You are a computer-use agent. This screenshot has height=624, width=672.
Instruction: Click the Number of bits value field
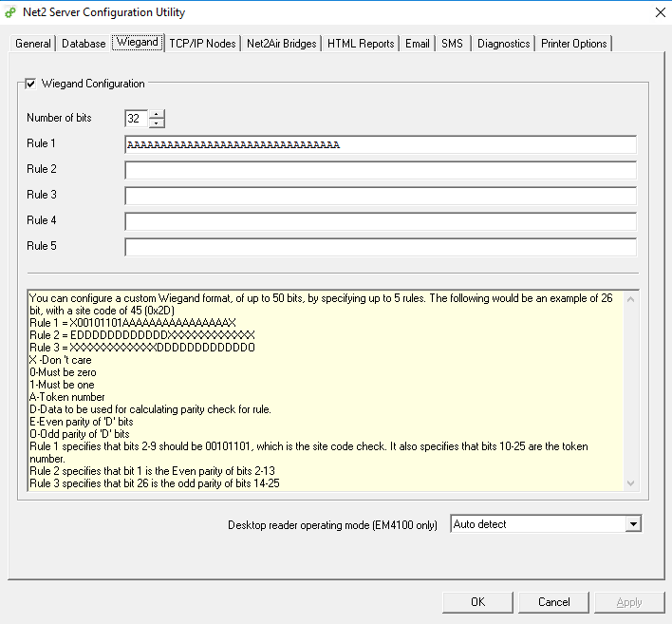pyautogui.click(x=136, y=119)
